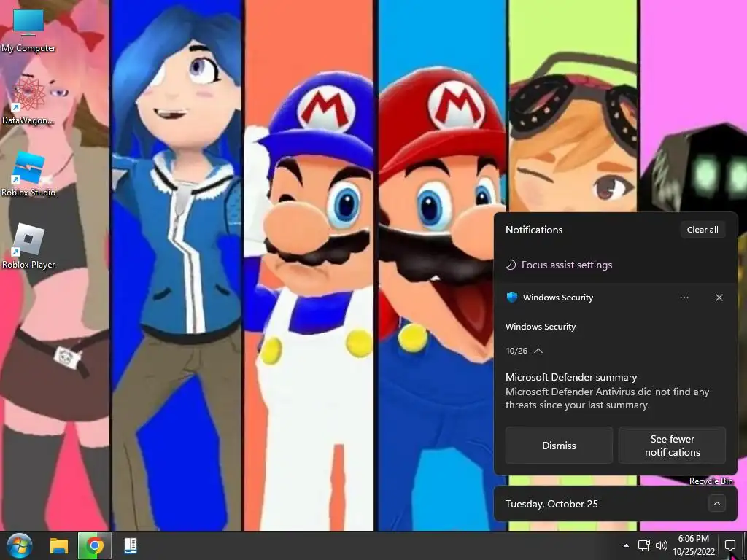This screenshot has height=560, width=747.
Task: Dismiss the Microsoft Defender summary
Action: tap(559, 446)
